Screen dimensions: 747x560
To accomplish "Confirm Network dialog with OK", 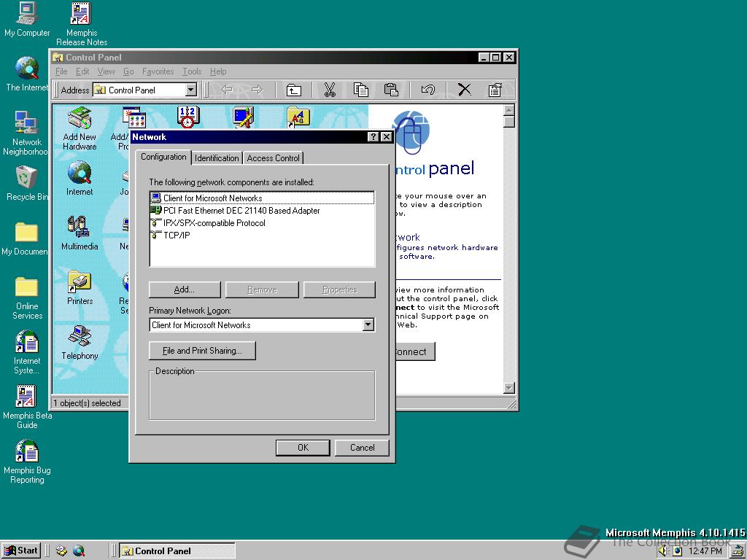I will tap(303, 448).
